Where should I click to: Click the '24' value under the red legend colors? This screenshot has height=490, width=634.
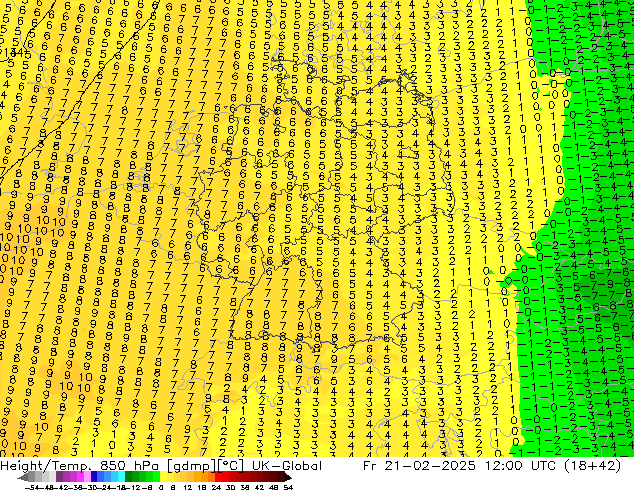216,487
